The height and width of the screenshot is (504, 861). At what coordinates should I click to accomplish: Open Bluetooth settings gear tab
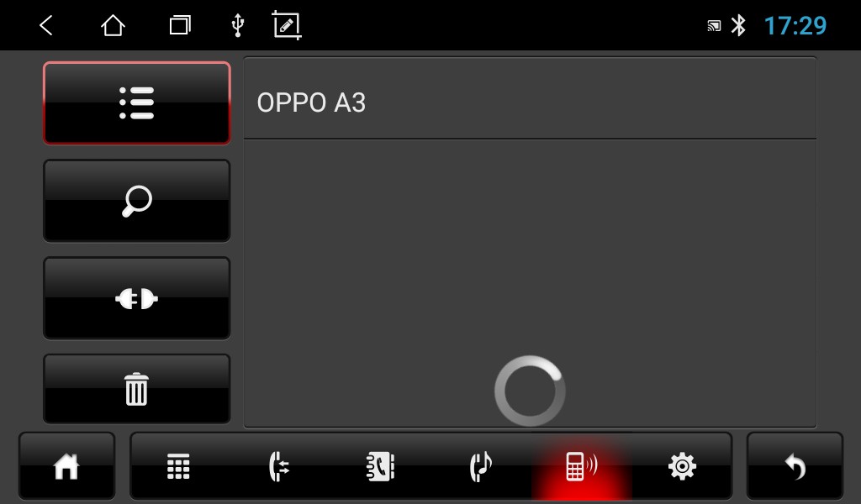[x=683, y=467]
